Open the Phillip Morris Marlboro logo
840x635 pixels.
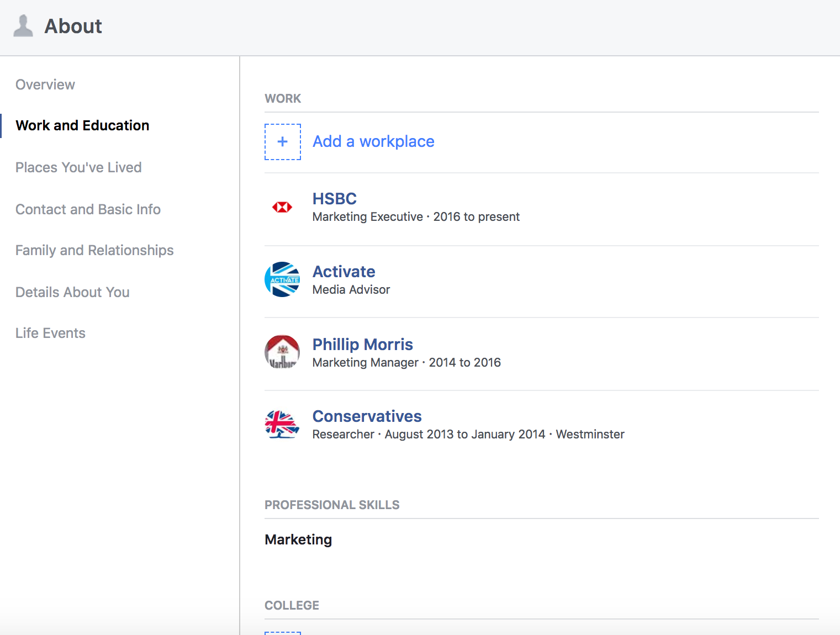click(x=282, y=352)
